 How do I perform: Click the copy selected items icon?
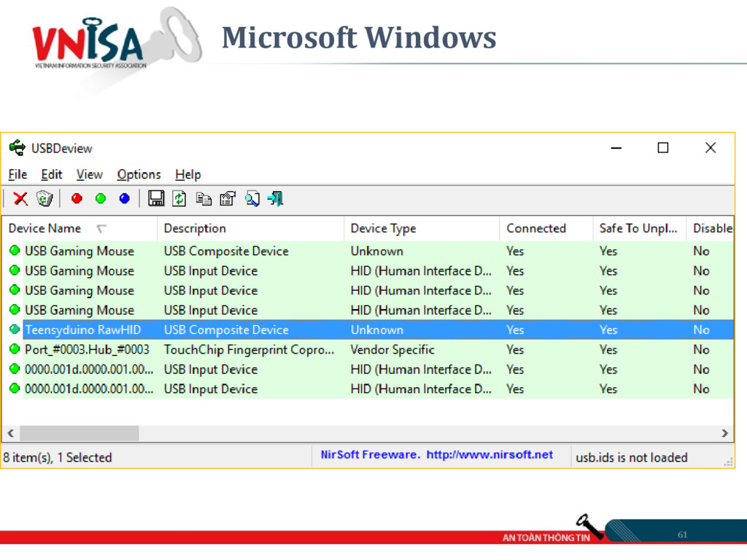204,198
